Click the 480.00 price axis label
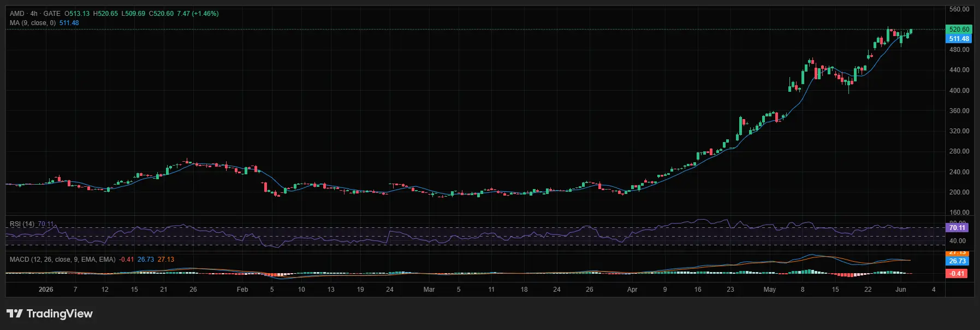 point(959,50)
